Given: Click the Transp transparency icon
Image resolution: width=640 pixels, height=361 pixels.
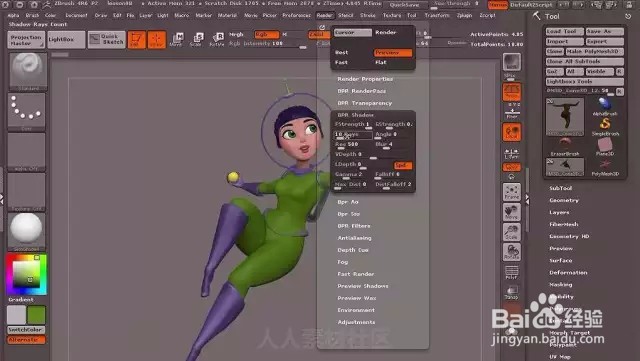Looking at the screenshot, I should click(x=512, y=292).
